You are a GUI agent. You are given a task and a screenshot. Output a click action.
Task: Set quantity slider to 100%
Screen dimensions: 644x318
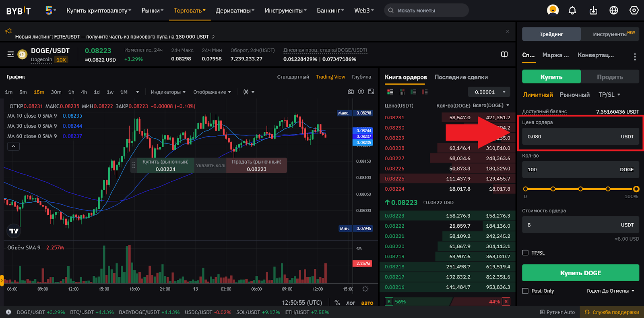(x=636, y=189)
